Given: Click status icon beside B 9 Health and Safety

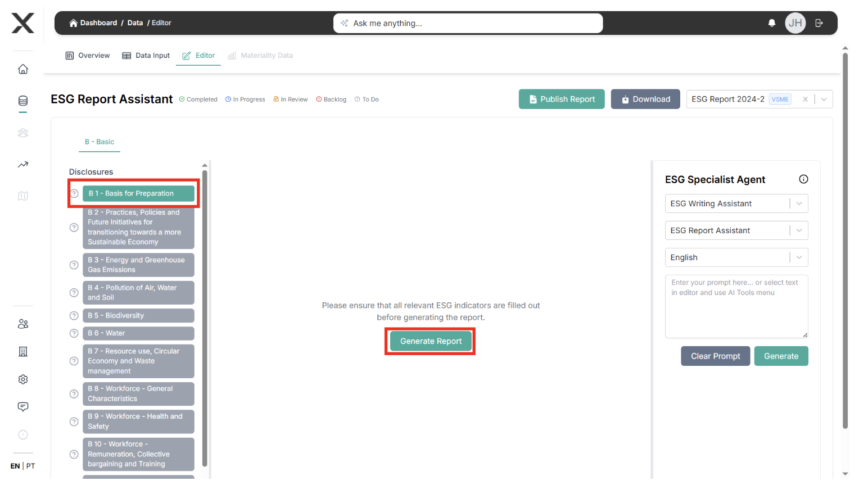Looking at the screenshot, I should pyautogui.click(x=74, y=422).
